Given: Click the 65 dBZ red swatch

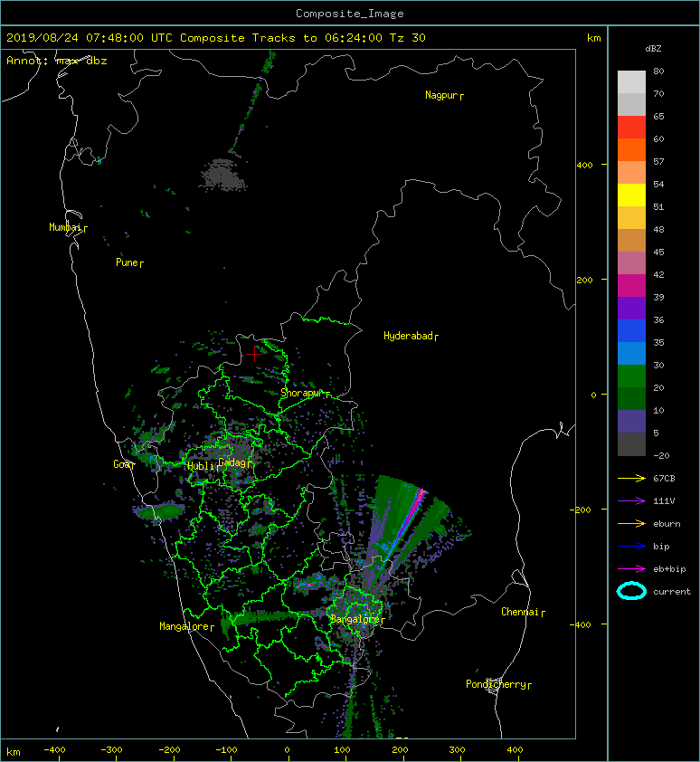Looking at the screenshot, I should point(631,127).
